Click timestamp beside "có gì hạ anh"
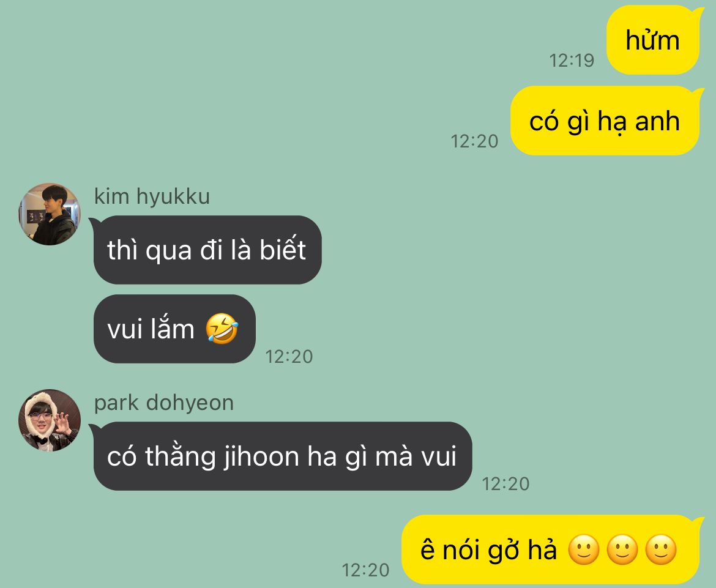The width and height of the screenshot is (716, 588). (x=474, y=141)
